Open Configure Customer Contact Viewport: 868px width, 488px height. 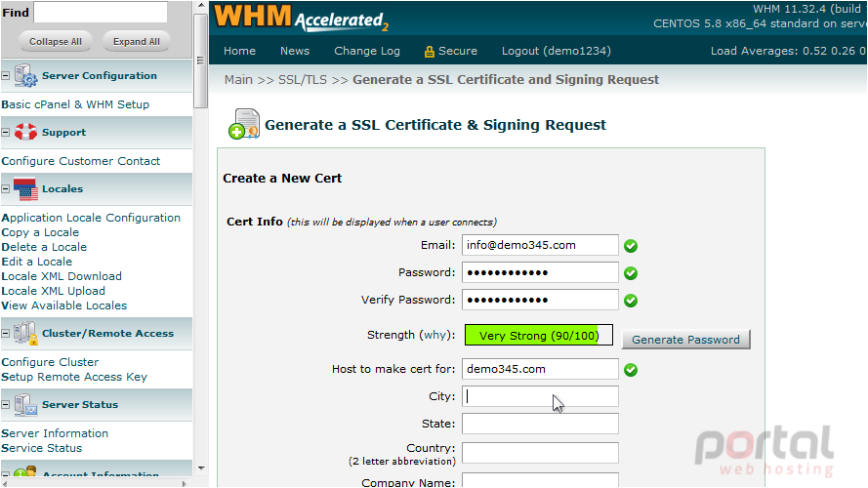[81, 161]
